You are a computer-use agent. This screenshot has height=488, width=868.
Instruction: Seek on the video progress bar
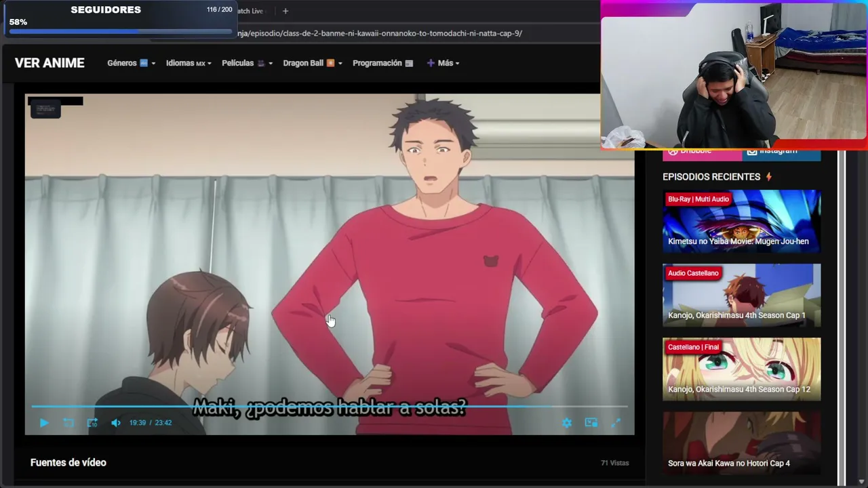pyautogui.click(x=330, y=407)
